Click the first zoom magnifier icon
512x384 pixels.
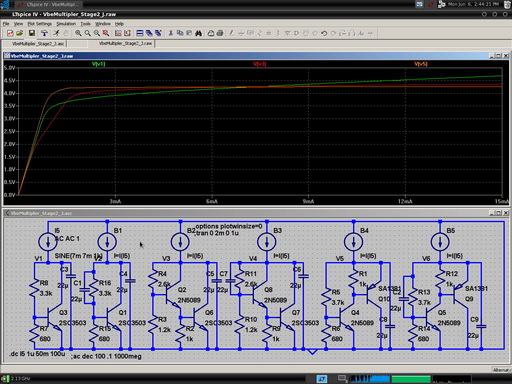78,33
